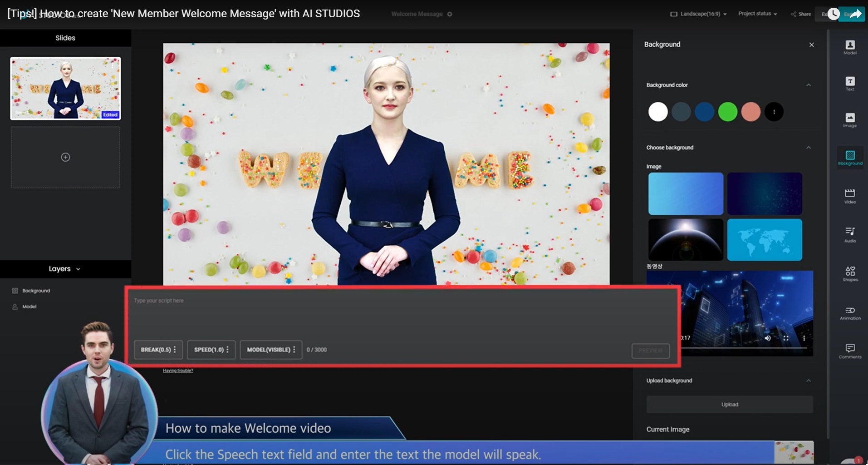Collapse the Layers panel chevron
Image resolution: width=868 pixels, height=465 pixels.
(x=78, y=269)
